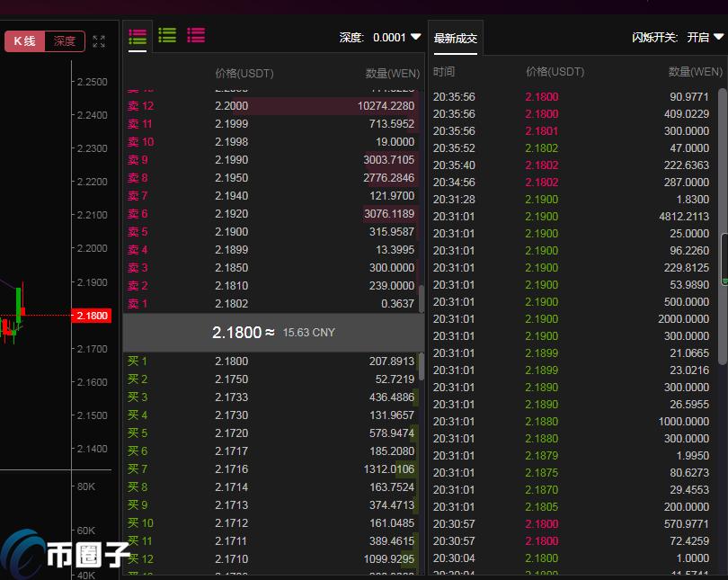Click buy order 买 1 at price 2.1800
728x580 pixels.
tap(271, 361)
